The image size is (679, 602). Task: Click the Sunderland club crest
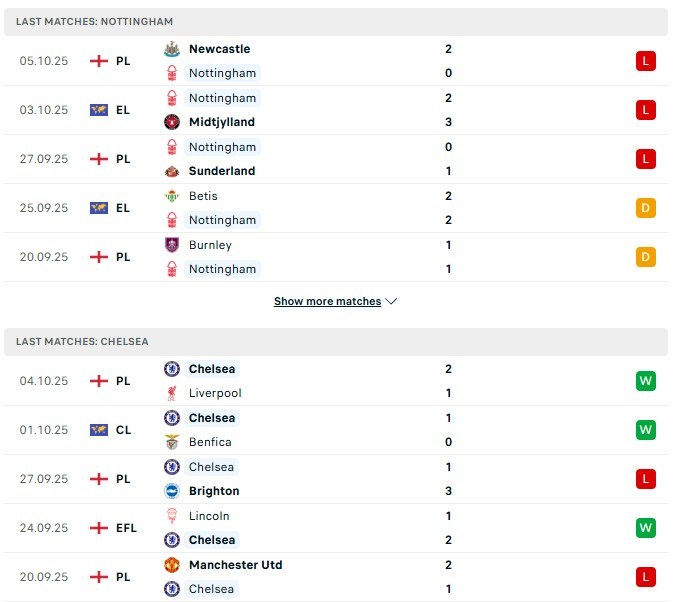pyautogui.click(x=172, y=171)
